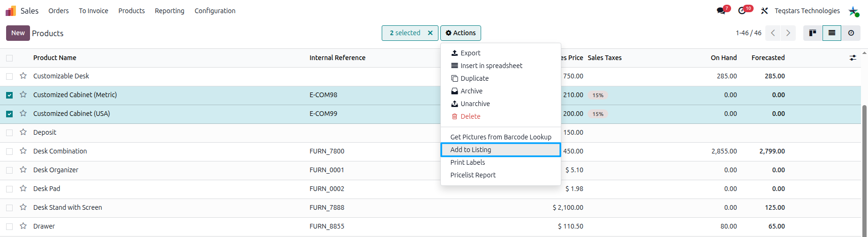Click the vertical scrollbar of the list
Screen dimensions: 868x237
pos(864,171)
